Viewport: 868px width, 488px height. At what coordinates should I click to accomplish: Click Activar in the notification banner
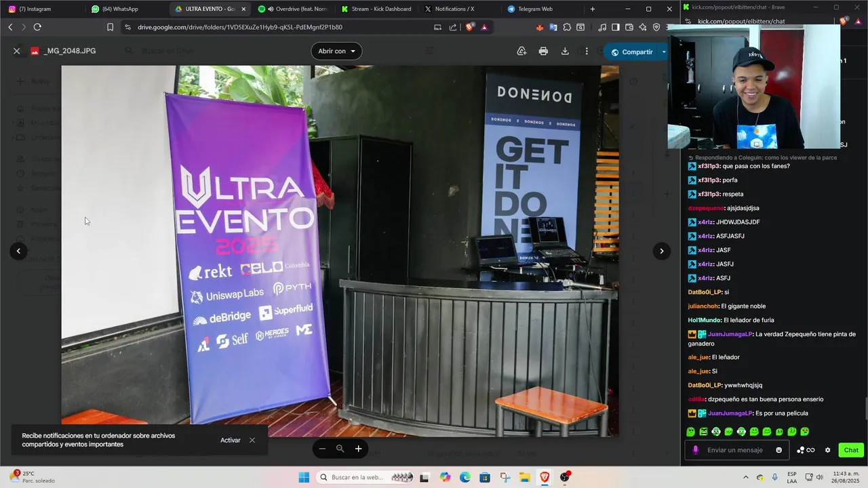tap(231, 440)
